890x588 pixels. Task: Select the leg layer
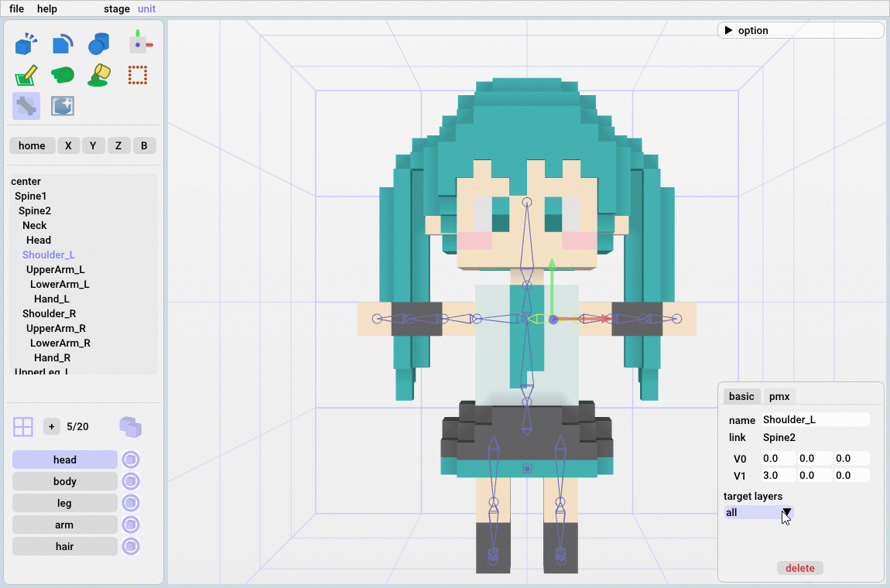[x=65, y=503]
